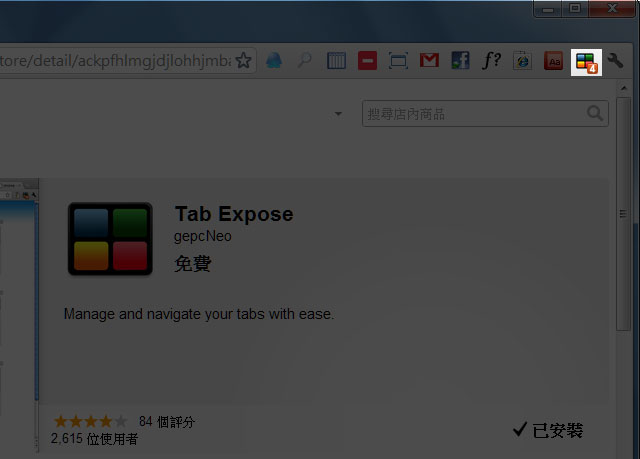This screenshot has width=640, height=459.
Task: Open the Chrome wrench settings menu
Action: pyautogui.click(x=616, y=61)
